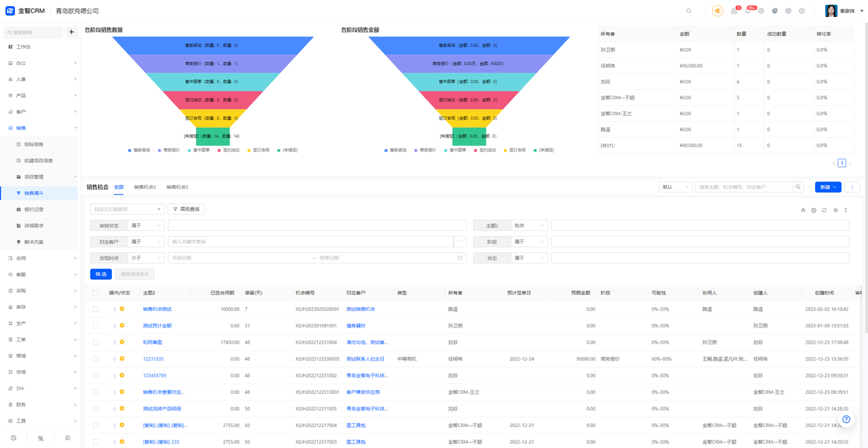Click the calendar icon in 发现时间 date range
Image resolution: width=868 pixels, height=448 pixels.
click(x=460, y=258)
